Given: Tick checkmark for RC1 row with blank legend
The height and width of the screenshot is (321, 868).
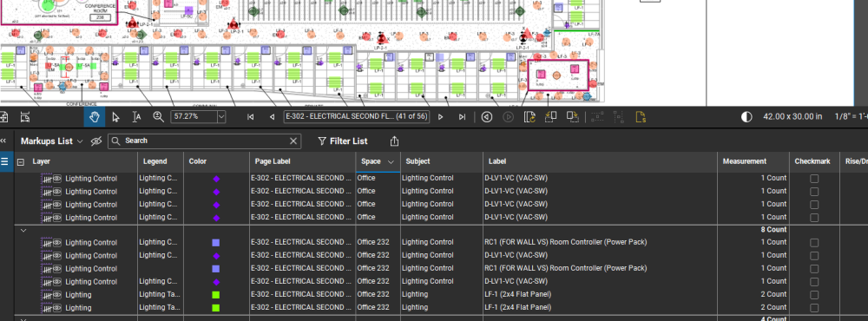Looking at the screenshot, I should tap(814, 268).
